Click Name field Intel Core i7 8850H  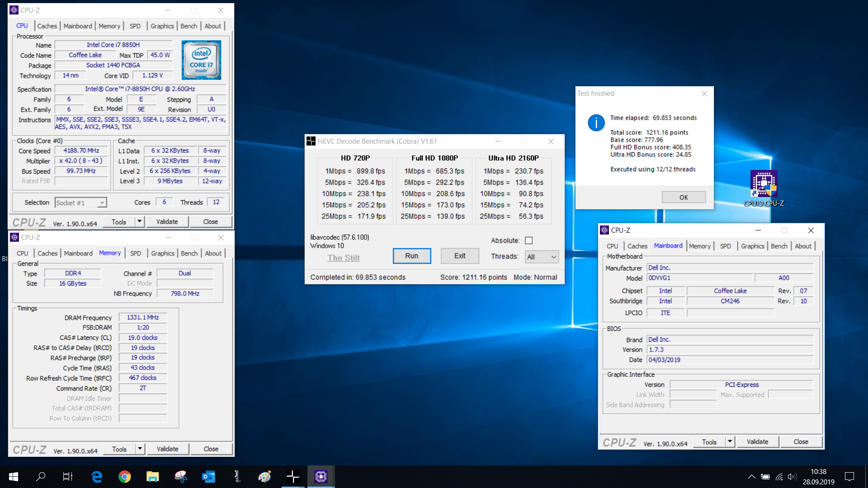113,45
